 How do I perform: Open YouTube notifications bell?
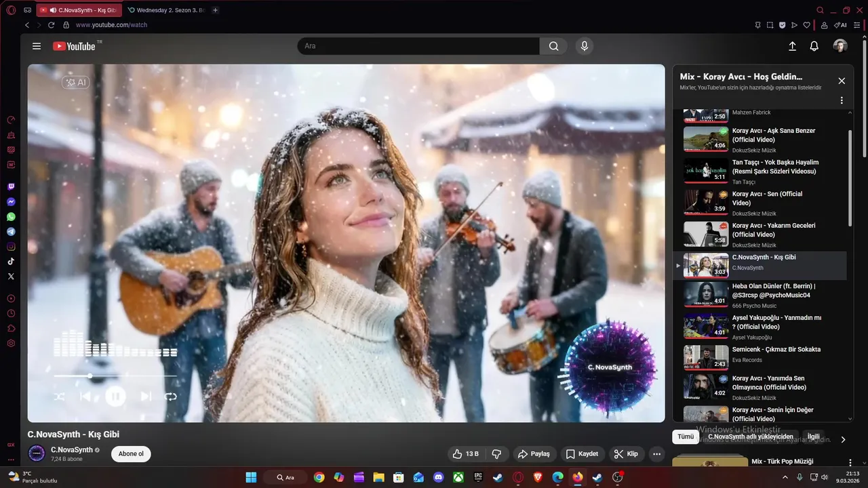pos(814,46)
